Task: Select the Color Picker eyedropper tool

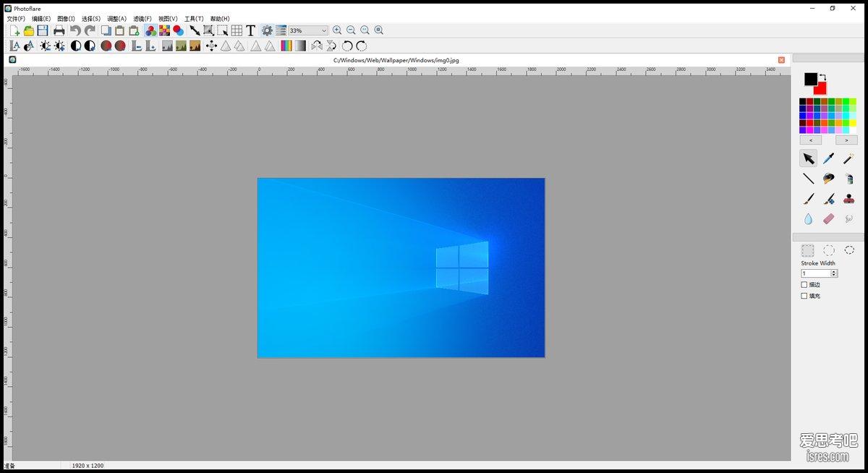Action: 829,158
